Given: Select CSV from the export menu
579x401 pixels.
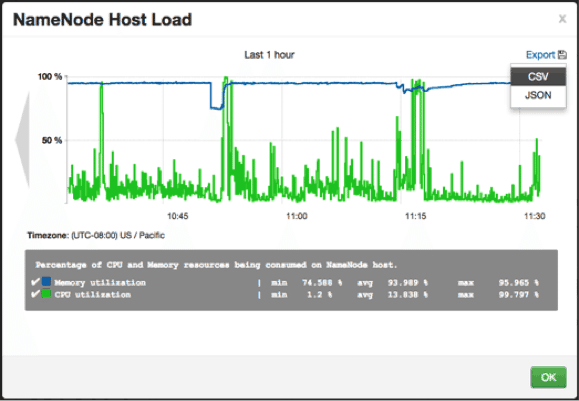Looking at the screenshot, I should pyautogui.click(x=538, y=76).
